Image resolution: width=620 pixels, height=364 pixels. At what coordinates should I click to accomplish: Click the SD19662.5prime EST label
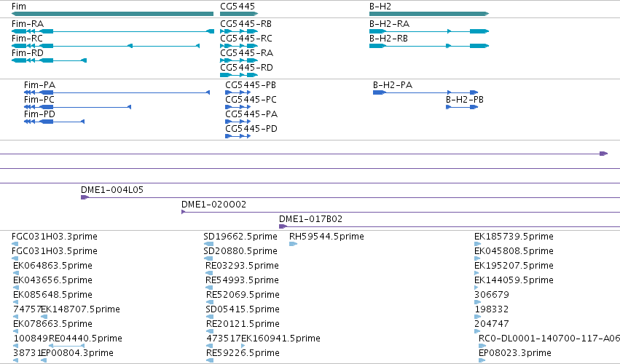240,237
